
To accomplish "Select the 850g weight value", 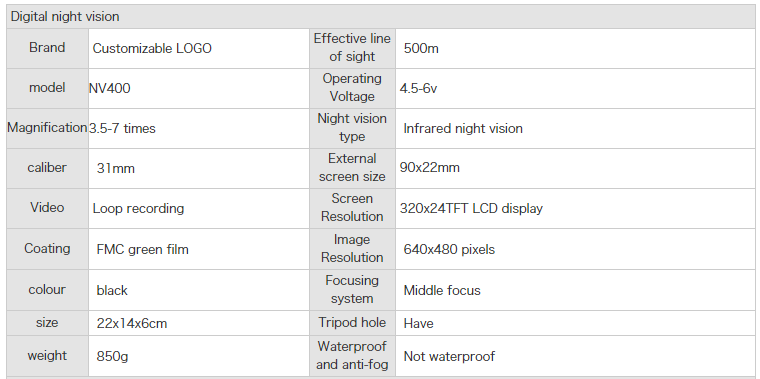I will (112, 357).
